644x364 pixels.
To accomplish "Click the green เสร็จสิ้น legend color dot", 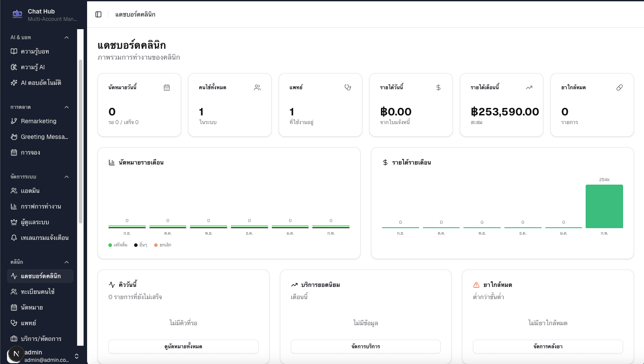I will [110, 245].
